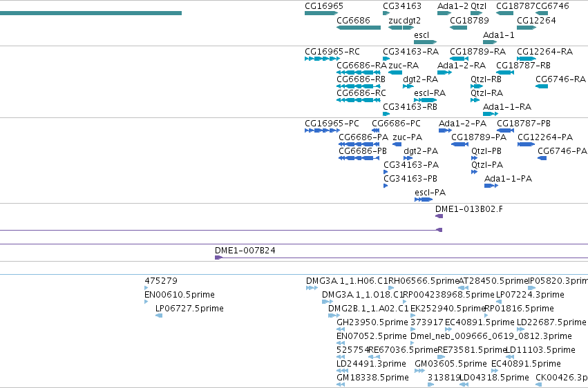Open the CG34163-RA transcript label

click(x=410, y=52)
